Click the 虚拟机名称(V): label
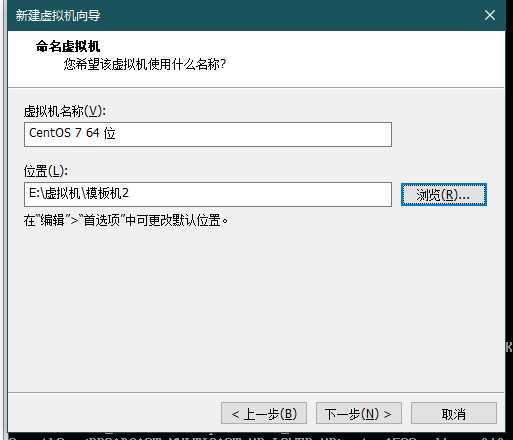This screenshot has height=440, width=513. click(x=65, y=111)
